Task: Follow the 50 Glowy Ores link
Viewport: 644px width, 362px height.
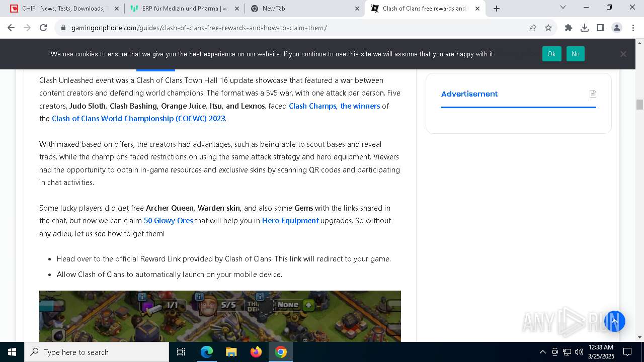Action: (168, 221)
